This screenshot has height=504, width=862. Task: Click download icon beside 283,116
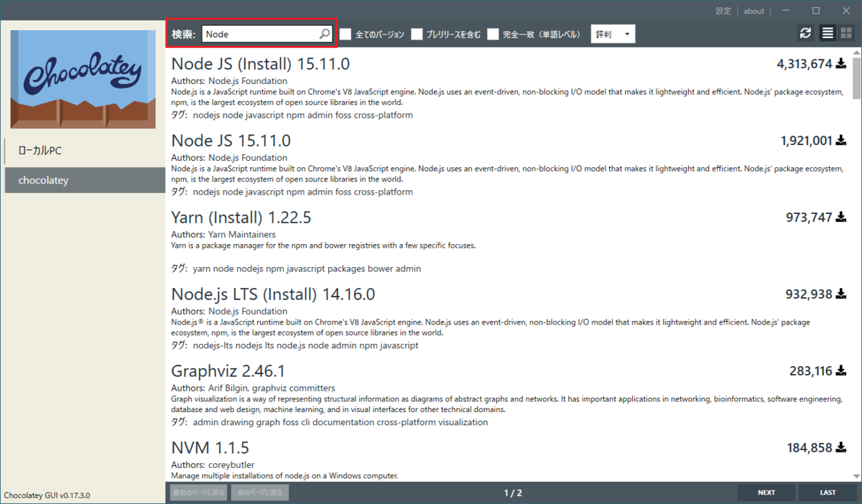tap(841, 371)
